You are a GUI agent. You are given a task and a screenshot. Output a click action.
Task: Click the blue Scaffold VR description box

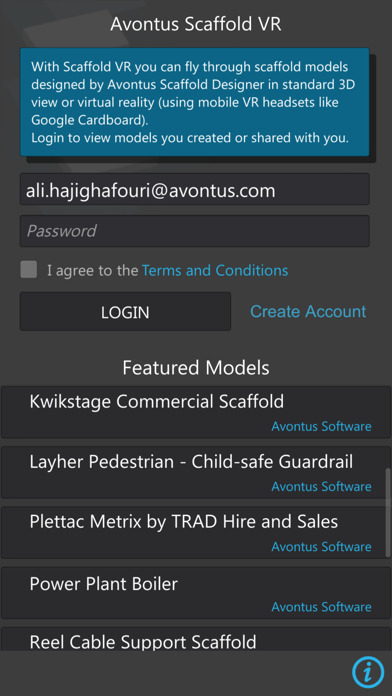tap(194, 102)
